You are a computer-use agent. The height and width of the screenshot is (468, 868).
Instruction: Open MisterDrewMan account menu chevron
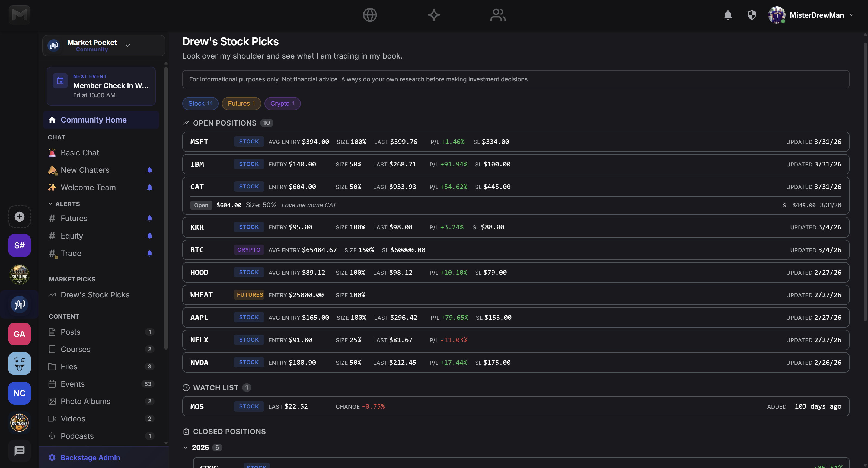[852, 15]
